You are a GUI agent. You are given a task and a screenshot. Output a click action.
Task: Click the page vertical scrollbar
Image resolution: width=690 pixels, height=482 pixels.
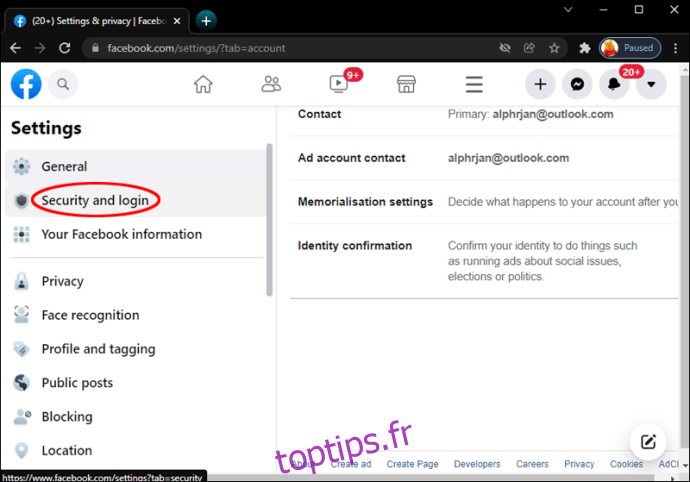tap(685, 264)
